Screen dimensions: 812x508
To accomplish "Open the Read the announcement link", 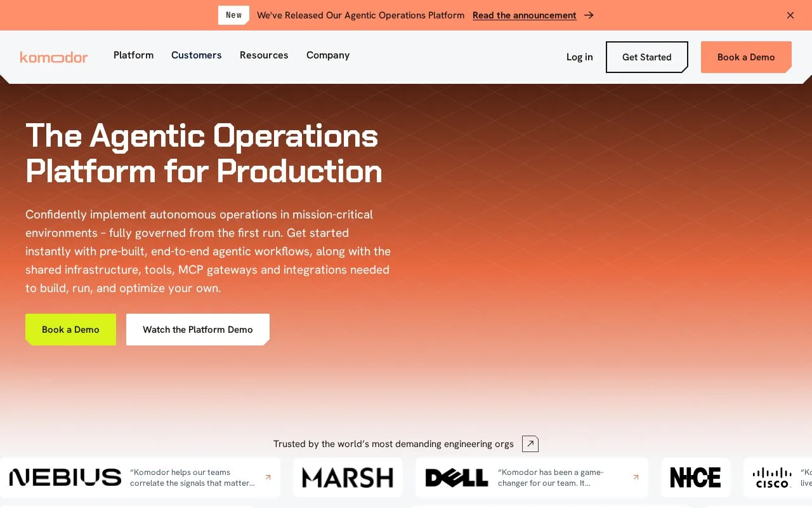I will (x=525, y=15).
